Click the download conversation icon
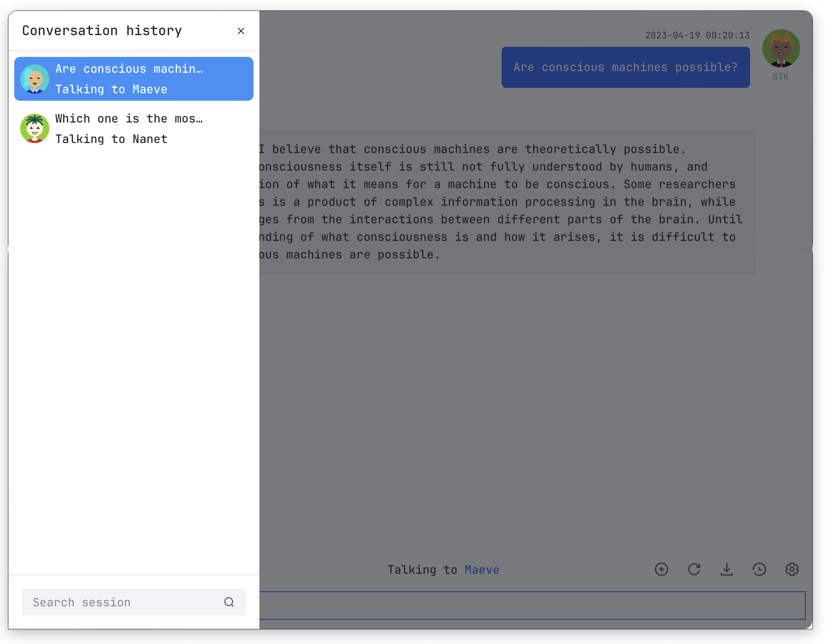Screen dimensions: 825x644 click(x=727, y=569)
